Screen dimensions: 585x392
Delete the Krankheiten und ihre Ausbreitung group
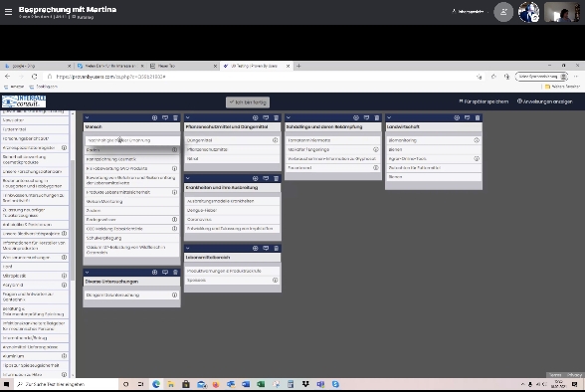point(277,178)
